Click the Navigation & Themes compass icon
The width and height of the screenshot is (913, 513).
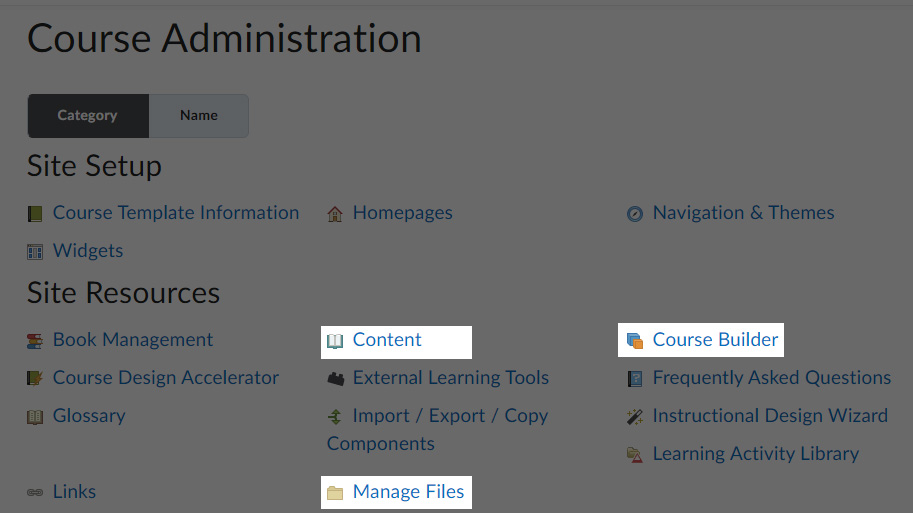pyautogui.click(x=635, y=214)
